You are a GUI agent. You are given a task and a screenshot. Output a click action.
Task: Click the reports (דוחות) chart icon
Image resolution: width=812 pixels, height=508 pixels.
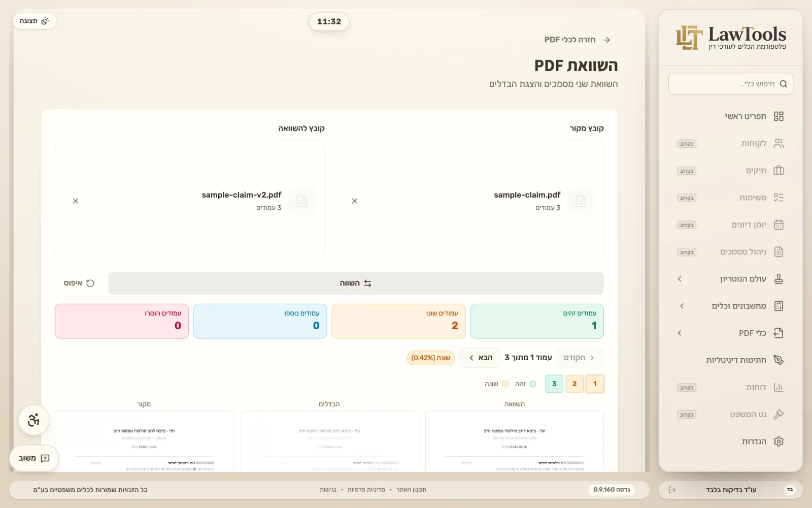(x=779, y=387)
